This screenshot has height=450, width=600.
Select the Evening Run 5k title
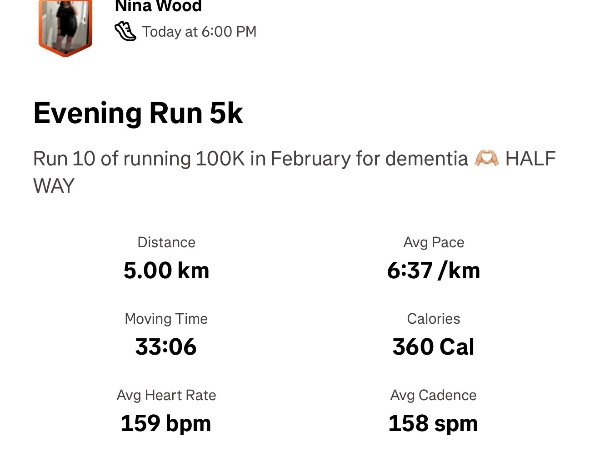(x=138, y=113)
